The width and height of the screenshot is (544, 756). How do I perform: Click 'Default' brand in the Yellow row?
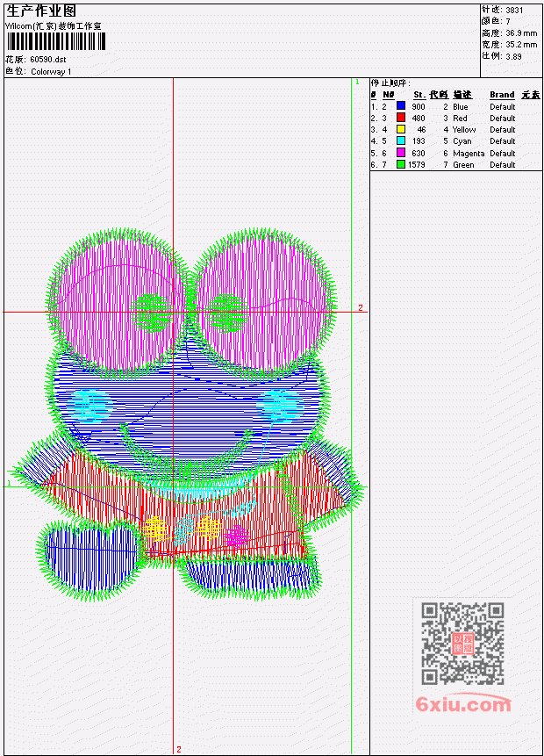(502, 130)
